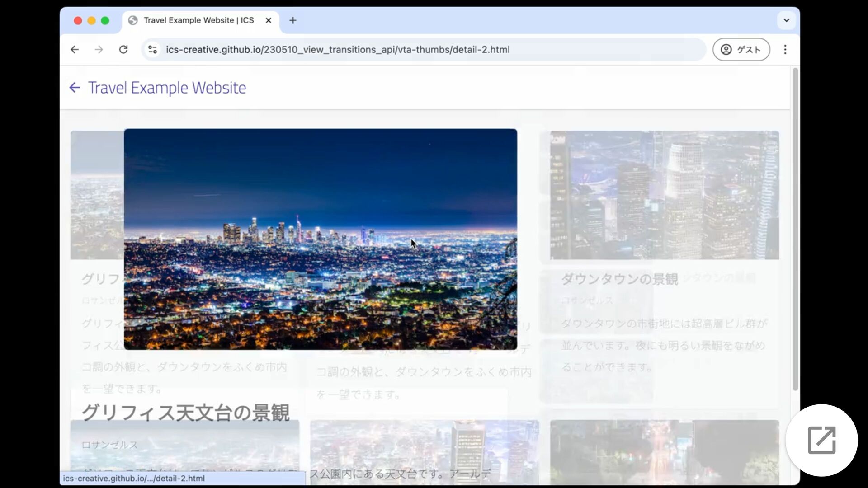Click the グリフィス天文台の景観 heading

185,412
